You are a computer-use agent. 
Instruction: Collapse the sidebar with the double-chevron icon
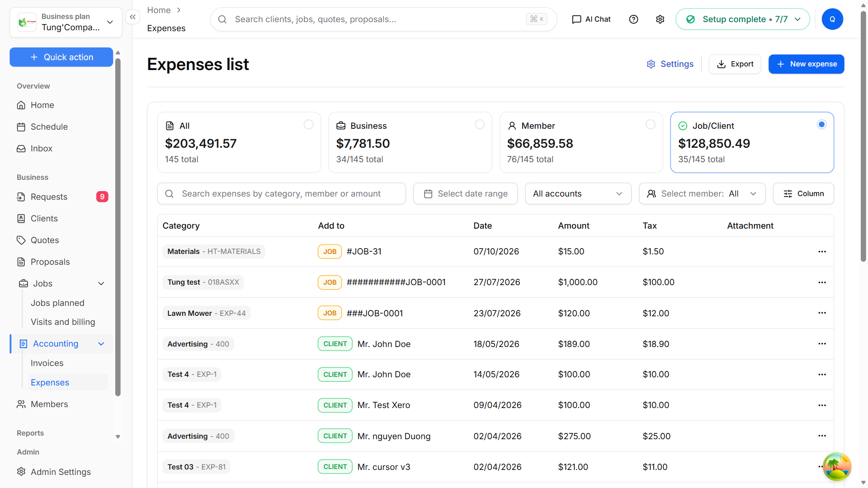point(132,17)
